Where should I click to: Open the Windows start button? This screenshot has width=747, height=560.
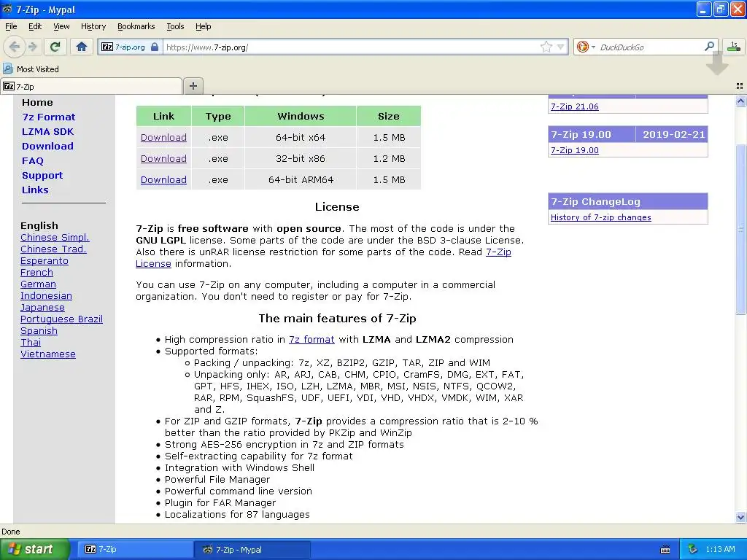tap(34, 550)
